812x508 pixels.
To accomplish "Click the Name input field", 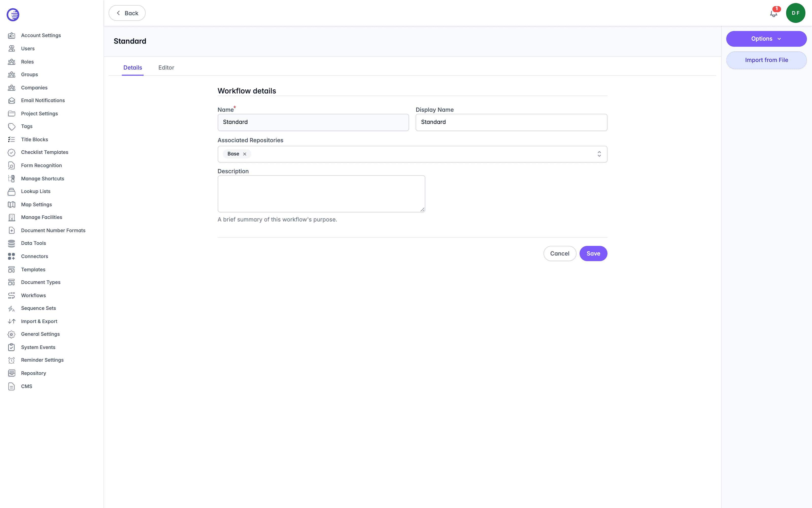I will coord(313,122).
